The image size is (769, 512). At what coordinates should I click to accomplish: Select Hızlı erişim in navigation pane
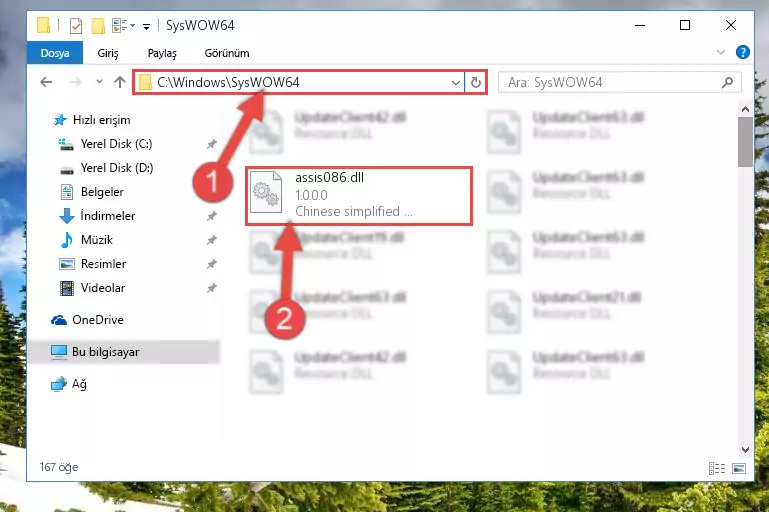101,120
